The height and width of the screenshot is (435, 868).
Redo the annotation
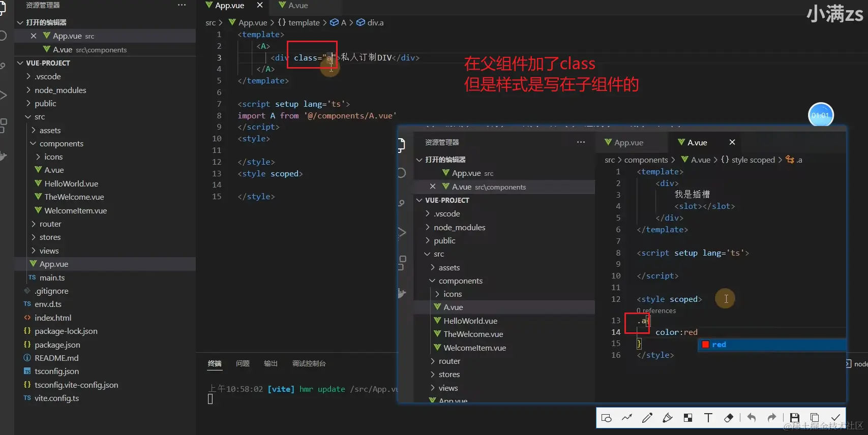coord(772,418)
